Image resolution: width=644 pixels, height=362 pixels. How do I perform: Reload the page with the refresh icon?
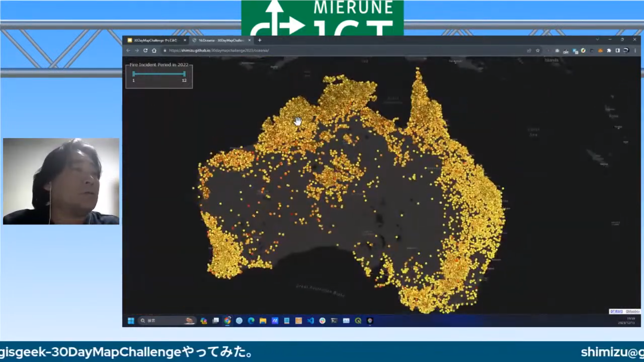pyautogui.click(x=146, y=50)
